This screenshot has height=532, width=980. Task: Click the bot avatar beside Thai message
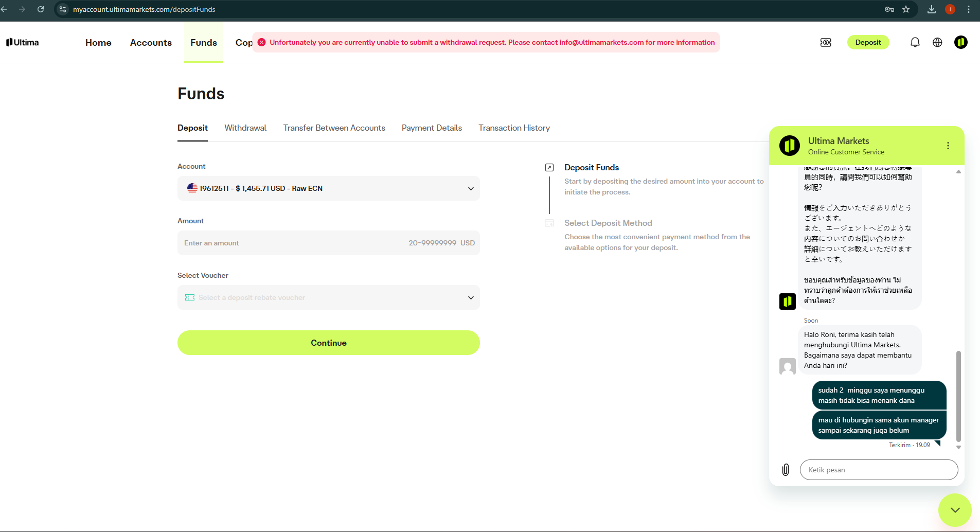pyautogui.click(x=788, y=301)
